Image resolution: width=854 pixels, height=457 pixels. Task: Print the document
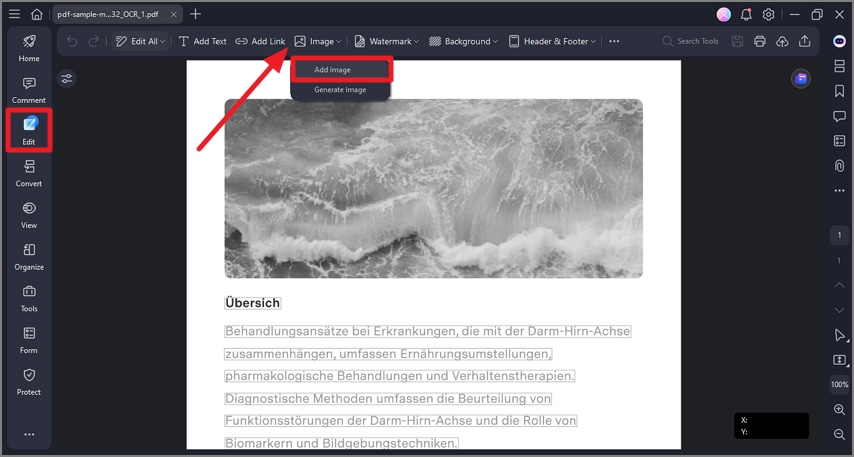(x=760, y=41)
